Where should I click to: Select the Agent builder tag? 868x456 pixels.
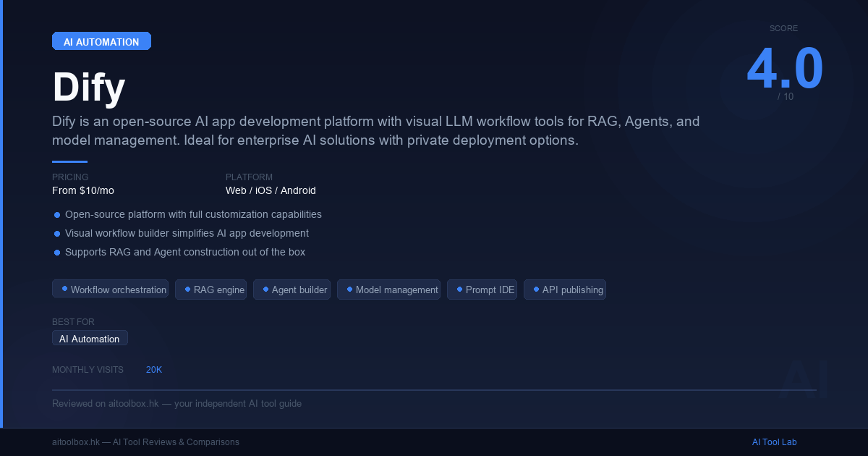[292, 290]
